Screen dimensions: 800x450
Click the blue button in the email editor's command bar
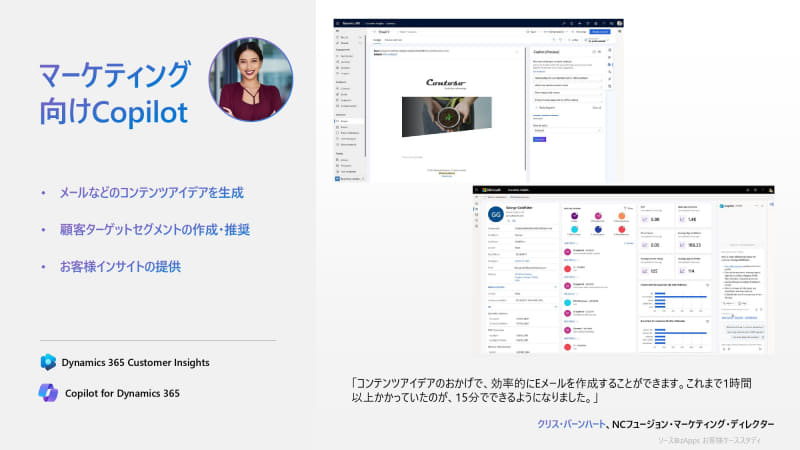click(600, 32)
